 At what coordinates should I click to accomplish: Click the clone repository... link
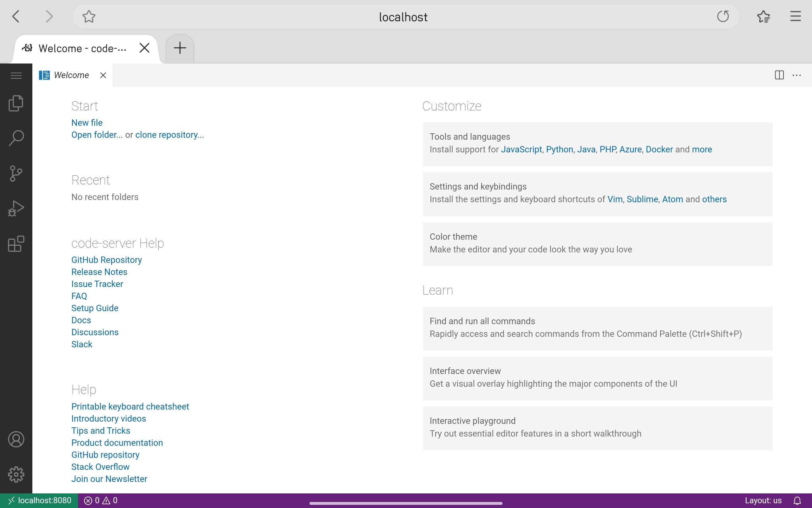point(169,135)
